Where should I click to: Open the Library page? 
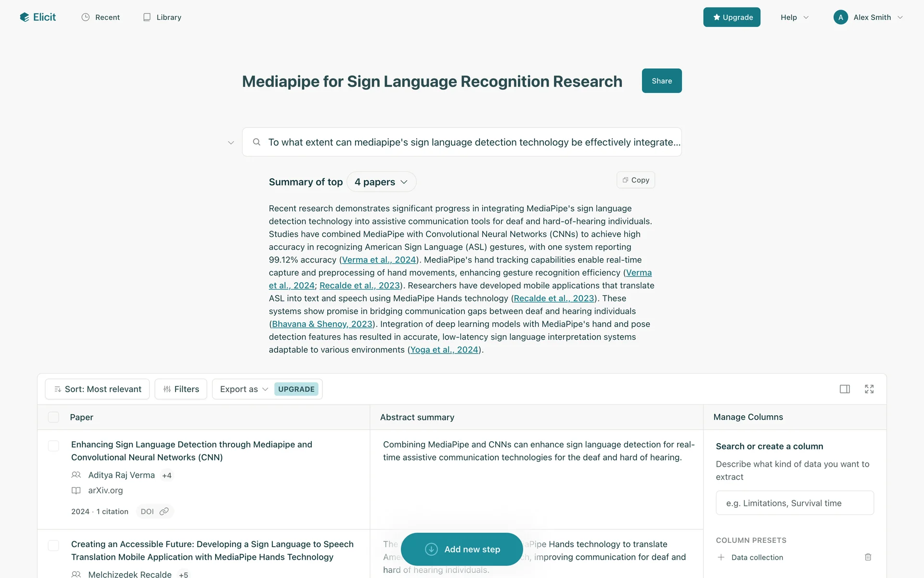(x=162, y=17)
